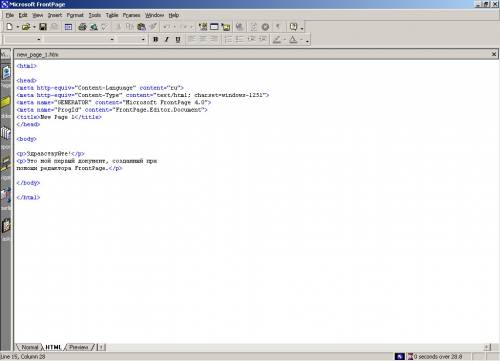Click the Preview in Browser icon
Screen dimensions: 500x361
94,27
